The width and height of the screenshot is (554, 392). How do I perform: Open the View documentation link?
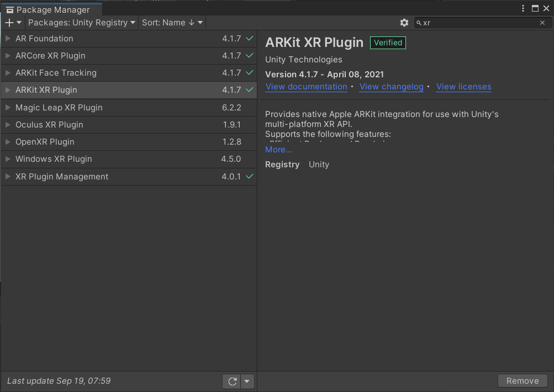307,87
